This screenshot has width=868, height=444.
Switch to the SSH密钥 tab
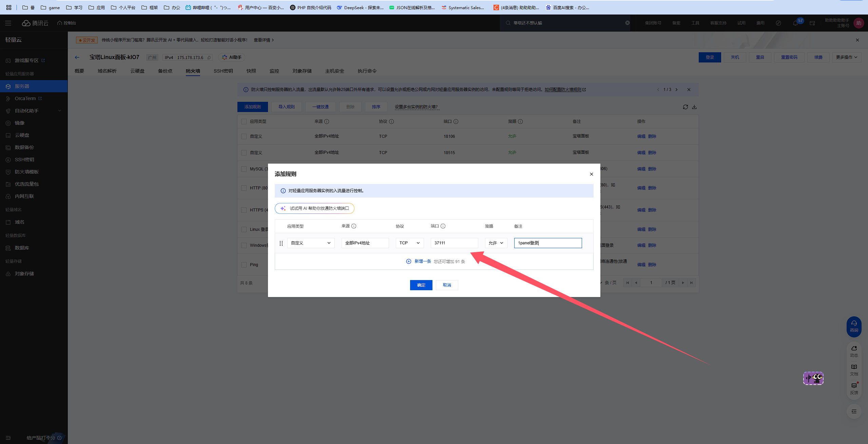[x=223, y=71]
